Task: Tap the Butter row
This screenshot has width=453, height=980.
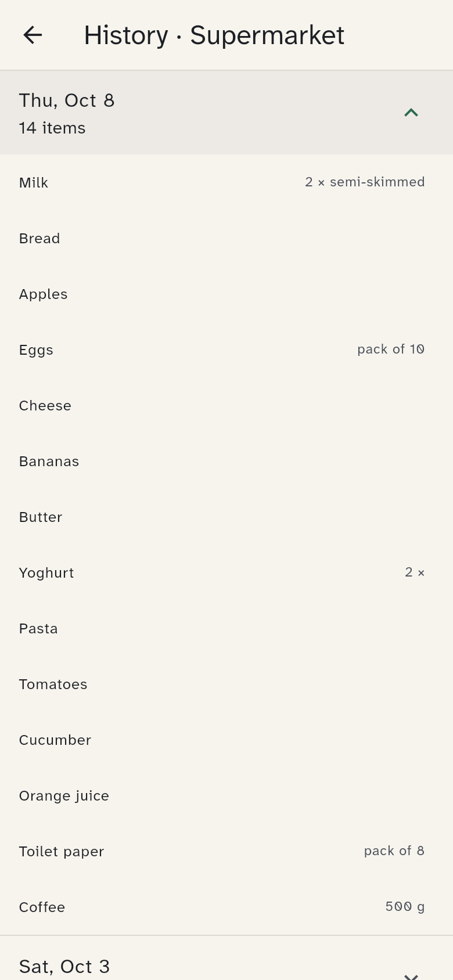Action: 227,517
